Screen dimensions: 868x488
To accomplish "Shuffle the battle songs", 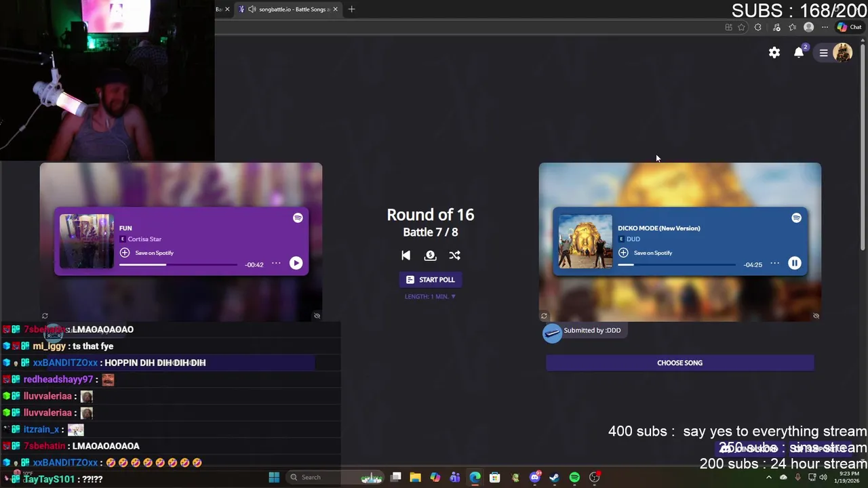I will [x=454, y=256].
